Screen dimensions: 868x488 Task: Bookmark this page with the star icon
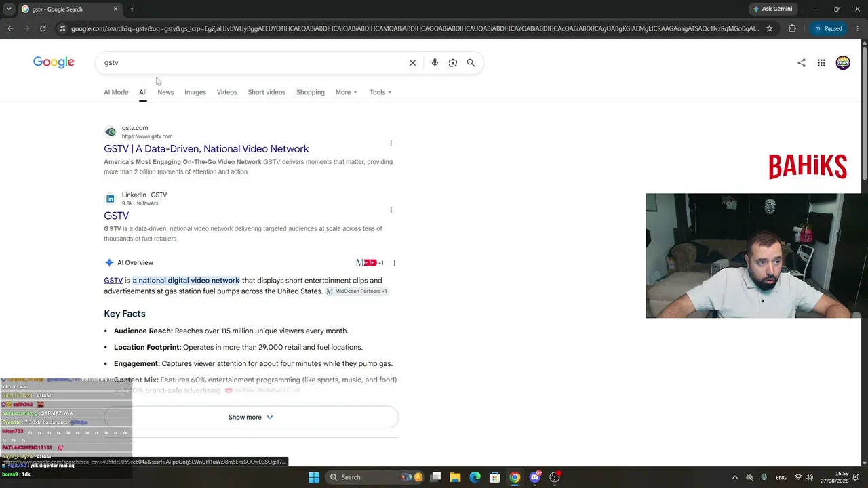(x=769, y=28)
